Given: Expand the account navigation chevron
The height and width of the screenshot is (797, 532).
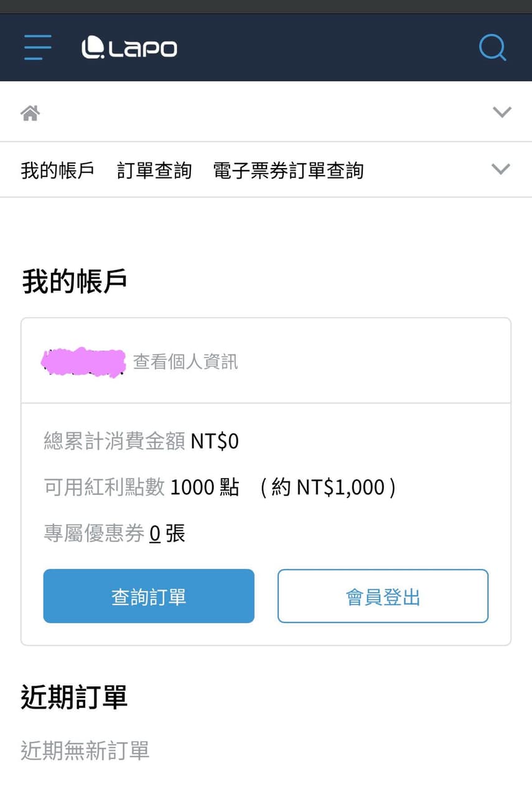Looking at the screenshot, I should coord(501,169).
